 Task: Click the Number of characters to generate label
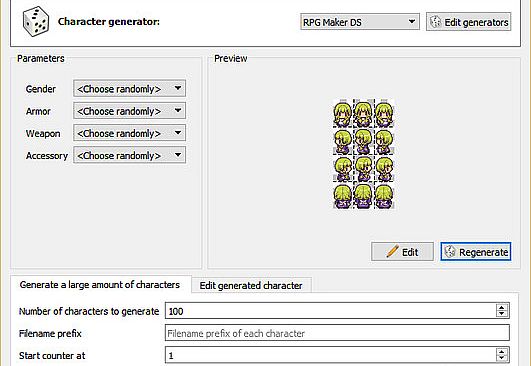tap(89, 311)
